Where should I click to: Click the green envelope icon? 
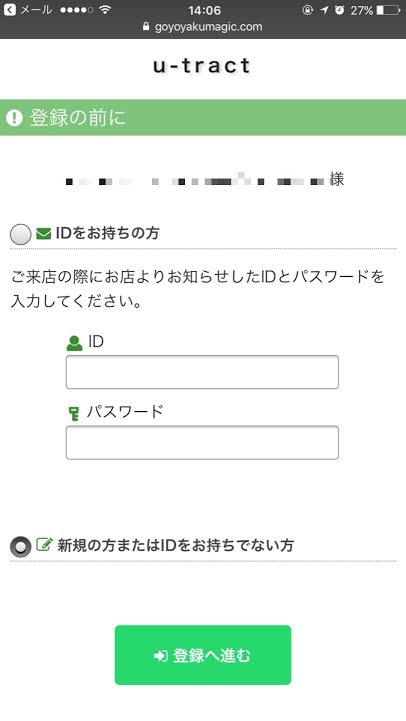pos(44,234)
